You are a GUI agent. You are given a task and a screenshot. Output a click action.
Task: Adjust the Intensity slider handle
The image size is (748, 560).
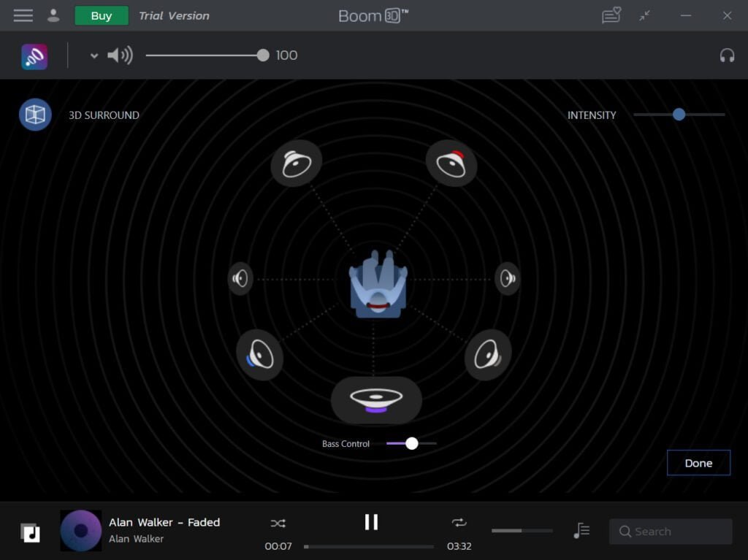click(x=679, y=115)
